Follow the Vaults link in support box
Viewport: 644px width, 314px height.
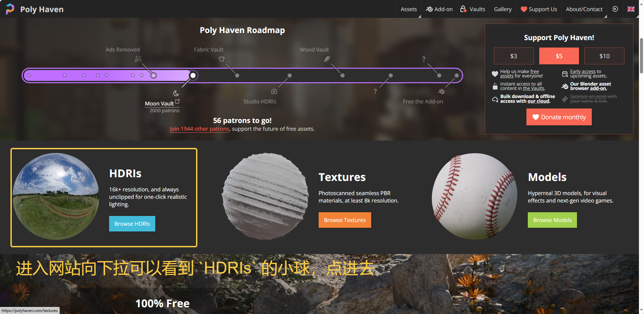pos(534,88)
